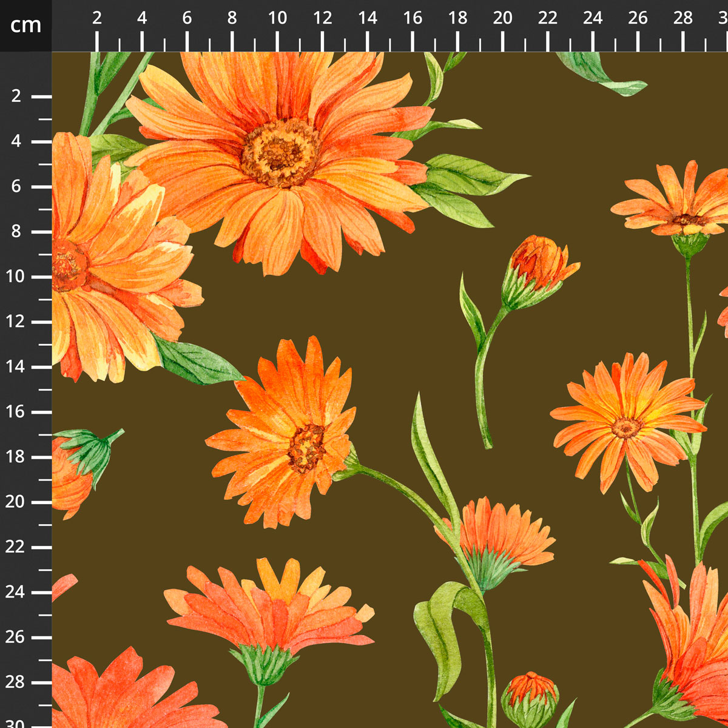Click the 10 mark on the top ruler
This screenshot has height=728, width=728.
click(277, 18)
